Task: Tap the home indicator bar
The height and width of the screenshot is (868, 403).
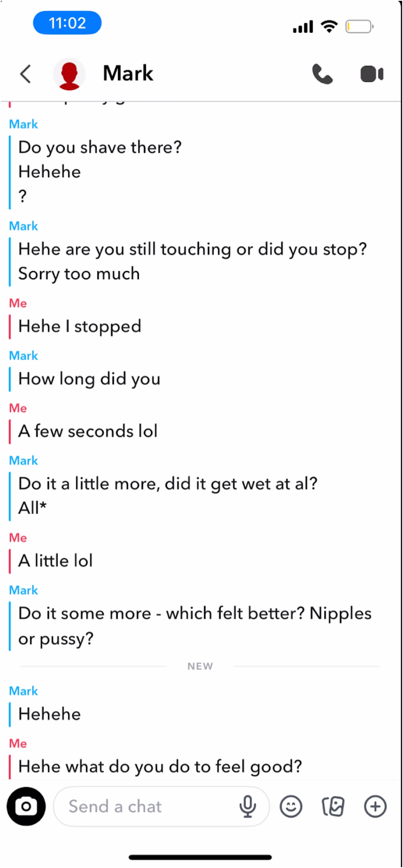Action: pyautogui.click(x=200, y=857)
